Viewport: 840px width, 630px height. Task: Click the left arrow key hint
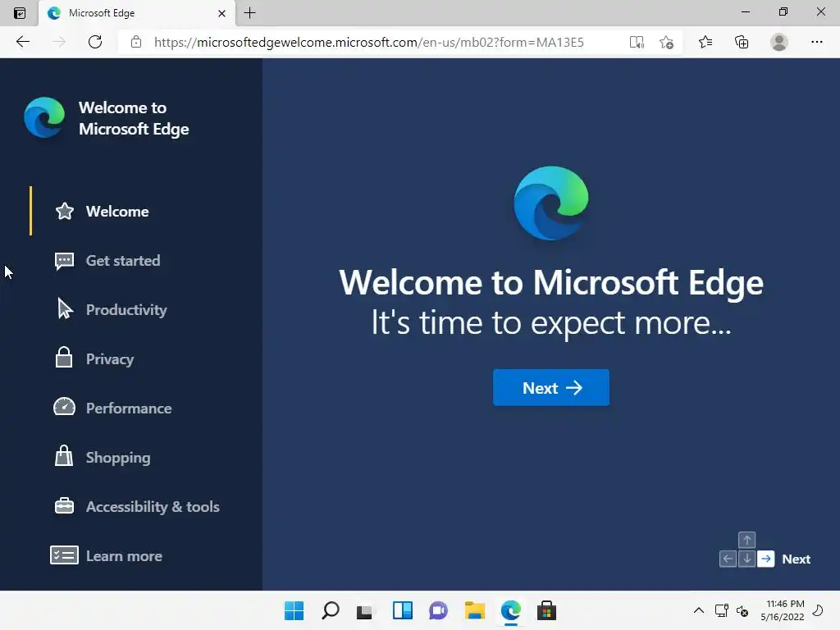pyautogui.click(x=728, y=559)
